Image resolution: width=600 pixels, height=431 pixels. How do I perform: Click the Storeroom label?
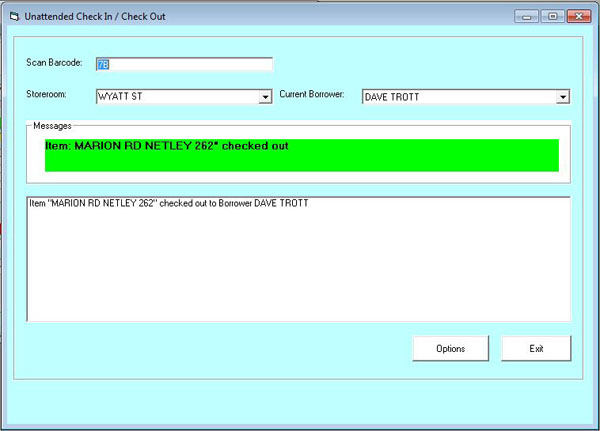tap(46, 94)
